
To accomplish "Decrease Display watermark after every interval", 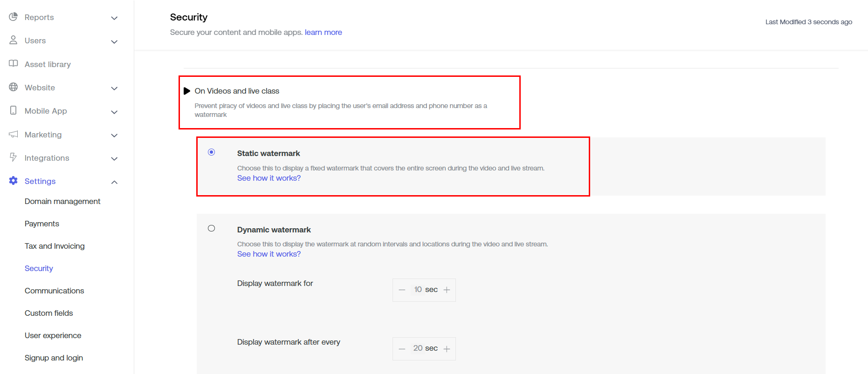I will [402, 349].
